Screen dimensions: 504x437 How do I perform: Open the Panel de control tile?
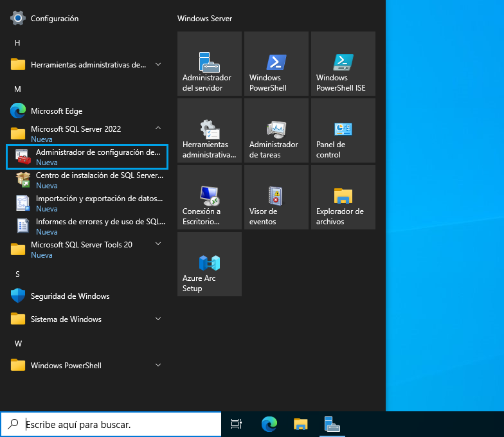343,131
